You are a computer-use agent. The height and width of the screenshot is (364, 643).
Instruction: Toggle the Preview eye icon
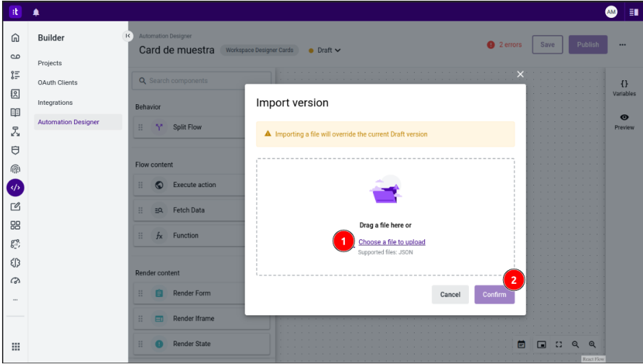[624, 121]
